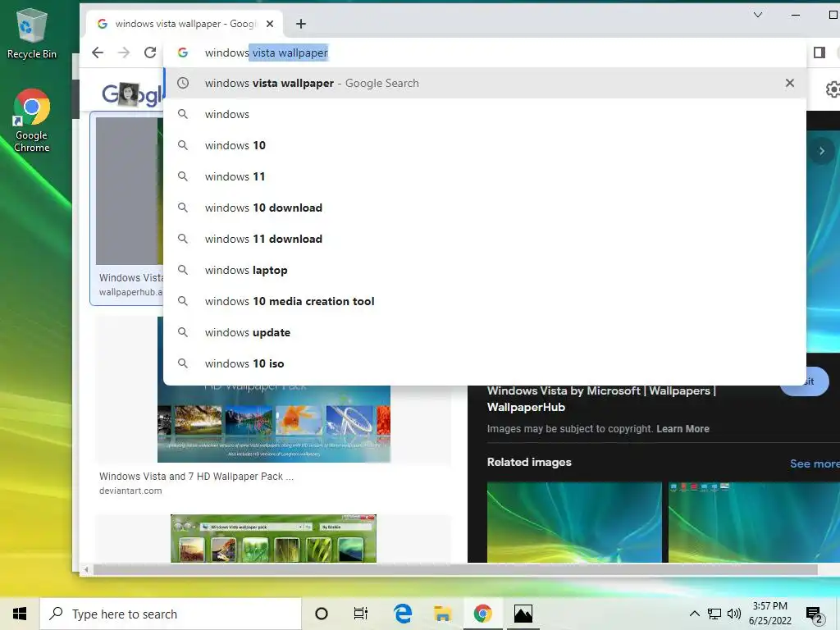Select the 'windows 10' suggestion
The height and width of the screenshot is (630, 840).
tap(485, 145)
